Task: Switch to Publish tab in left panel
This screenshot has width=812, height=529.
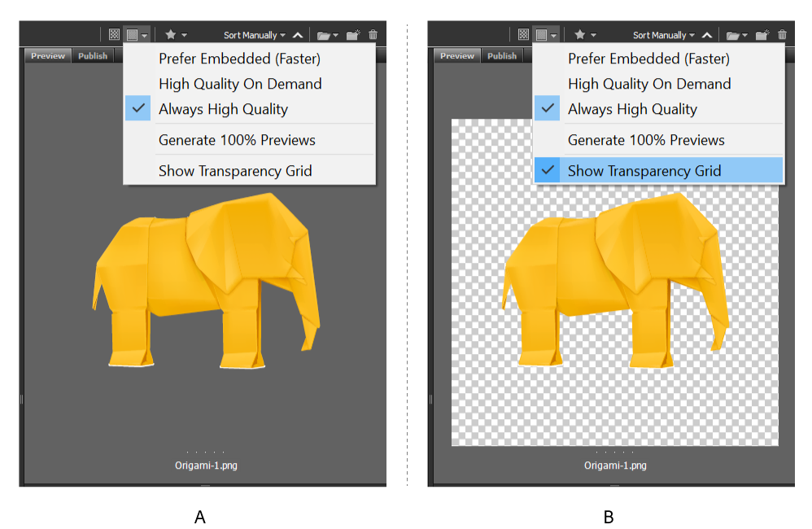Action: coord(93,56)
